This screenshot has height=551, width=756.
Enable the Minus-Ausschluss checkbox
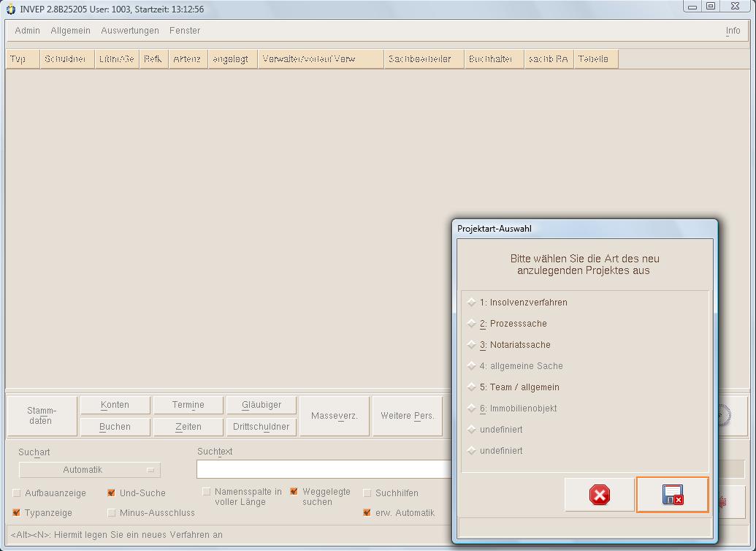(x=111, y=512)
